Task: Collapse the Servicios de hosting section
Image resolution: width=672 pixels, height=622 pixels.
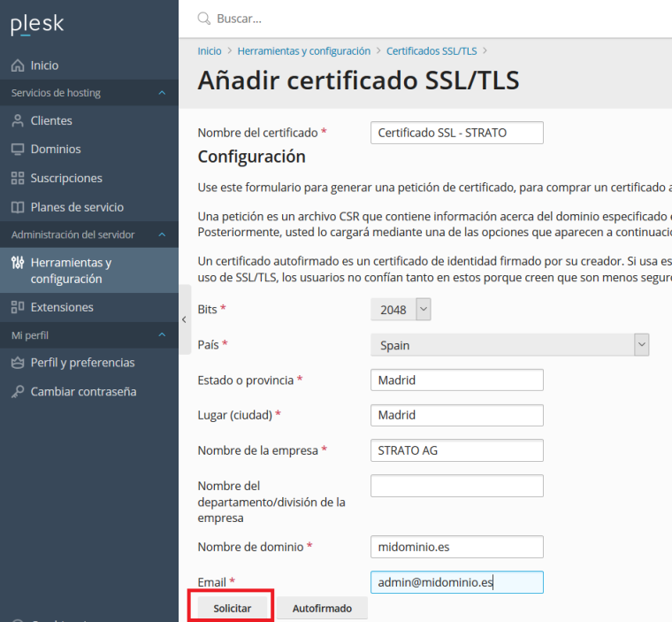Action: (x=162, y=93)
